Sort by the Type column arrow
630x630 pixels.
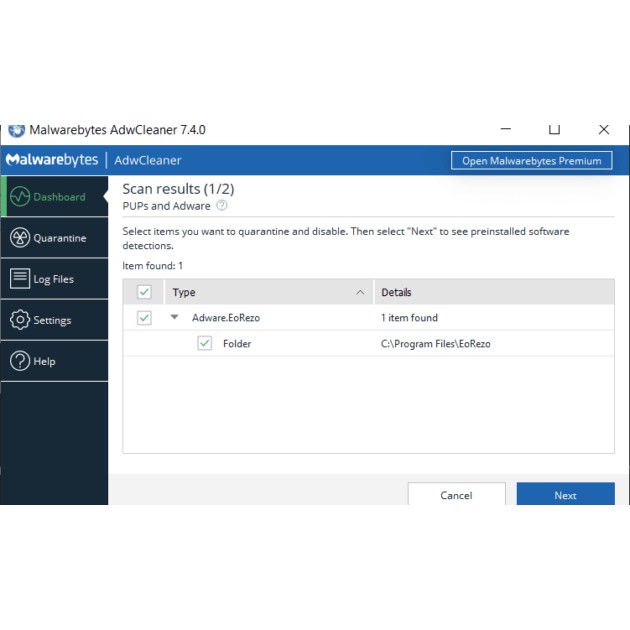click(x=360, y=292)
